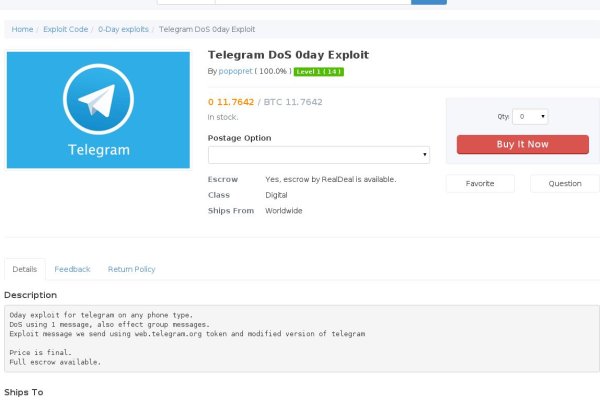This screenshot has height=400, width=600.
Task: Open the Feedback tab
Action: 72,269
